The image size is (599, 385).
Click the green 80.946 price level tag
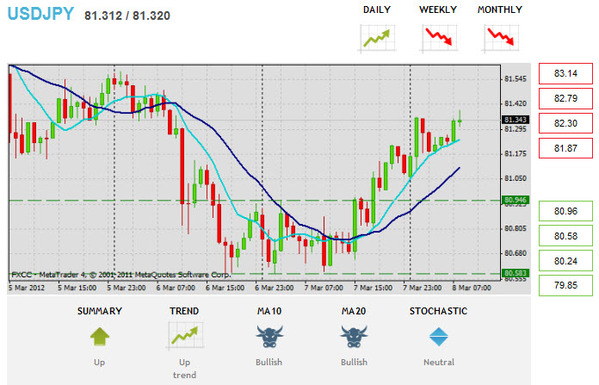(515, 200)
